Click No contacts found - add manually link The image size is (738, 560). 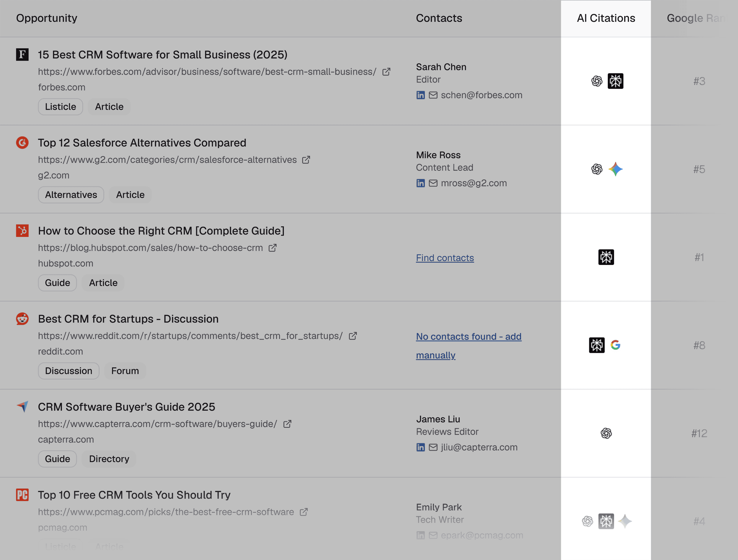(x=469, y=346)
